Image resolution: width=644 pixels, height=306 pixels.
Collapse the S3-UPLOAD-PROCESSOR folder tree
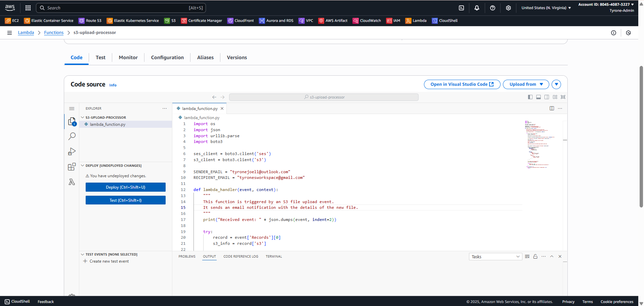pos(83,117)
